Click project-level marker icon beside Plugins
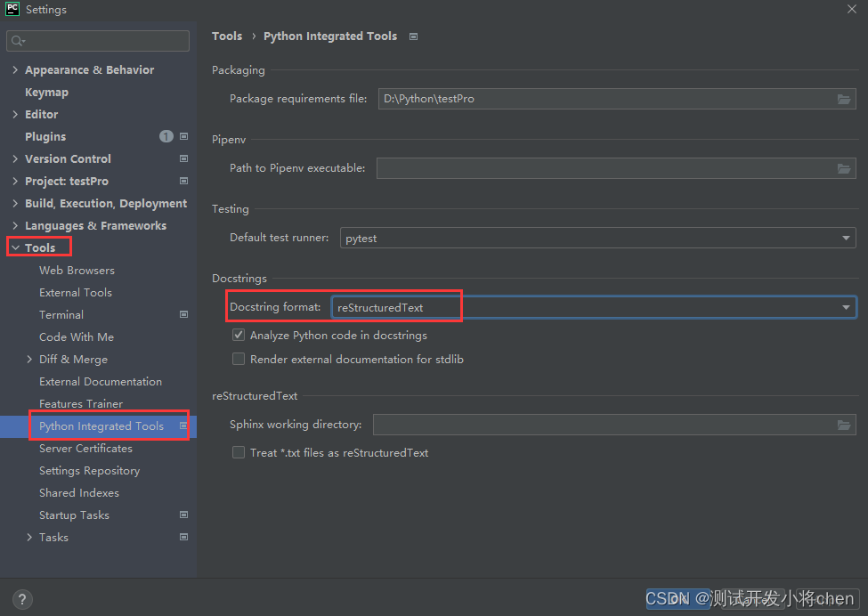 click(183, 136)
